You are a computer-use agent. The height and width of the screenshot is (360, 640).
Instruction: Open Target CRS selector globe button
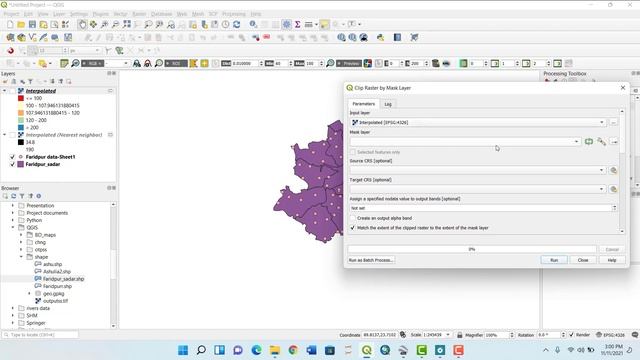(x=613, y=189)
